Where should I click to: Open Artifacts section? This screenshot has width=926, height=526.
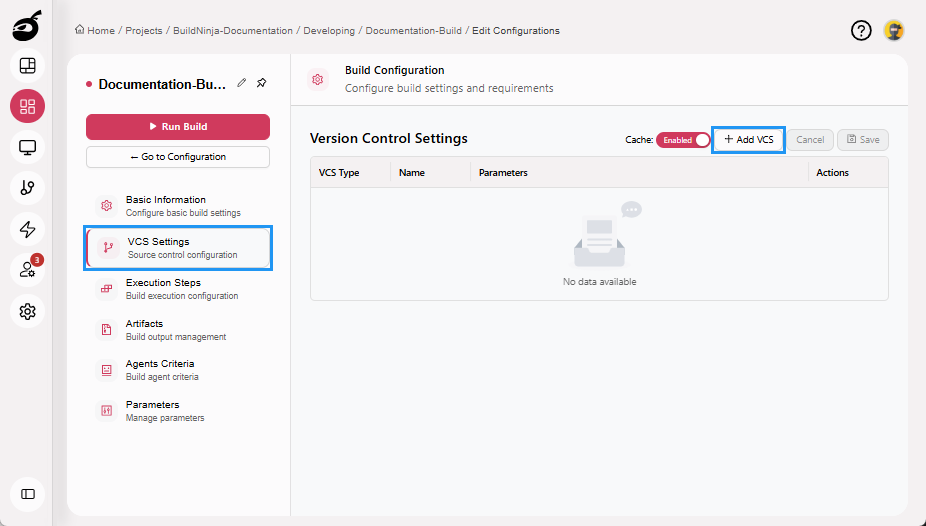pos(178,329)
